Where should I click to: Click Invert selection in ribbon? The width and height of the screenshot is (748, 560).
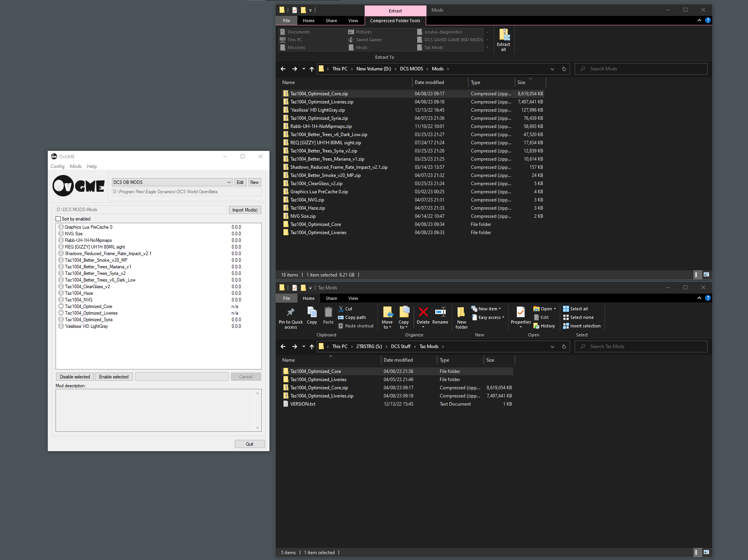coord(582,326)
